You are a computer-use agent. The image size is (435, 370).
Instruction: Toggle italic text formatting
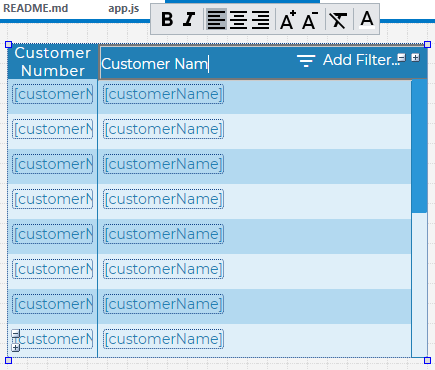click(189, 19)
